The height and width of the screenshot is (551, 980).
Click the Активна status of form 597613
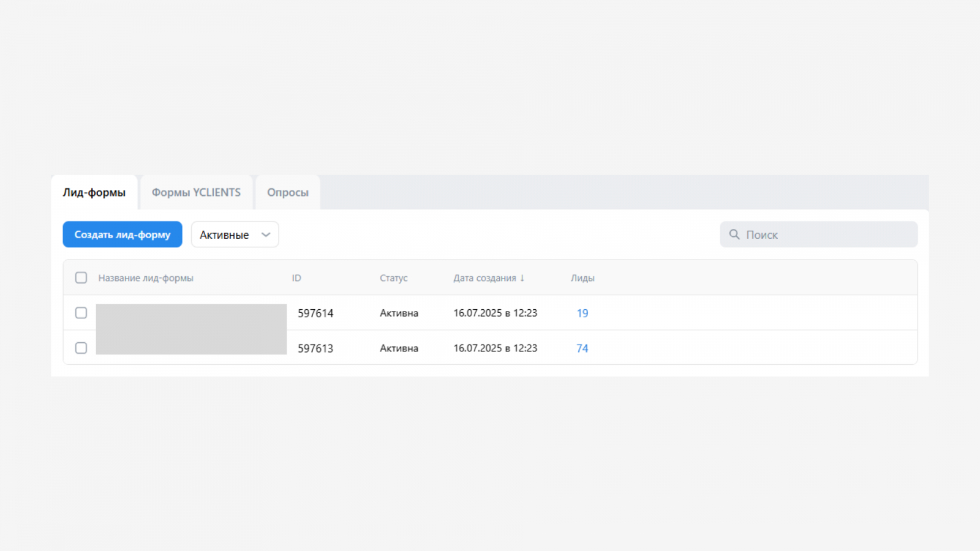[399, 348]
